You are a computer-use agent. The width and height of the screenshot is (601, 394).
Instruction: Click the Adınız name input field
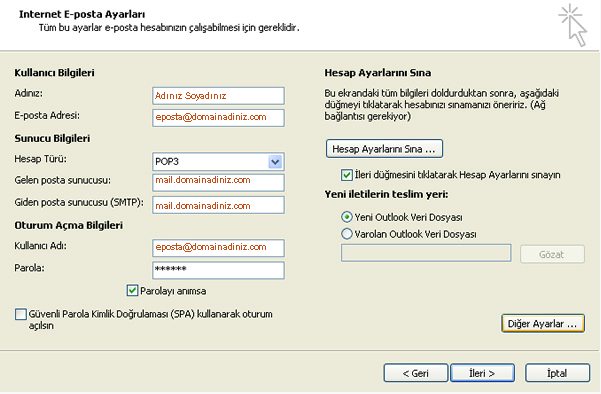point(218,96)
